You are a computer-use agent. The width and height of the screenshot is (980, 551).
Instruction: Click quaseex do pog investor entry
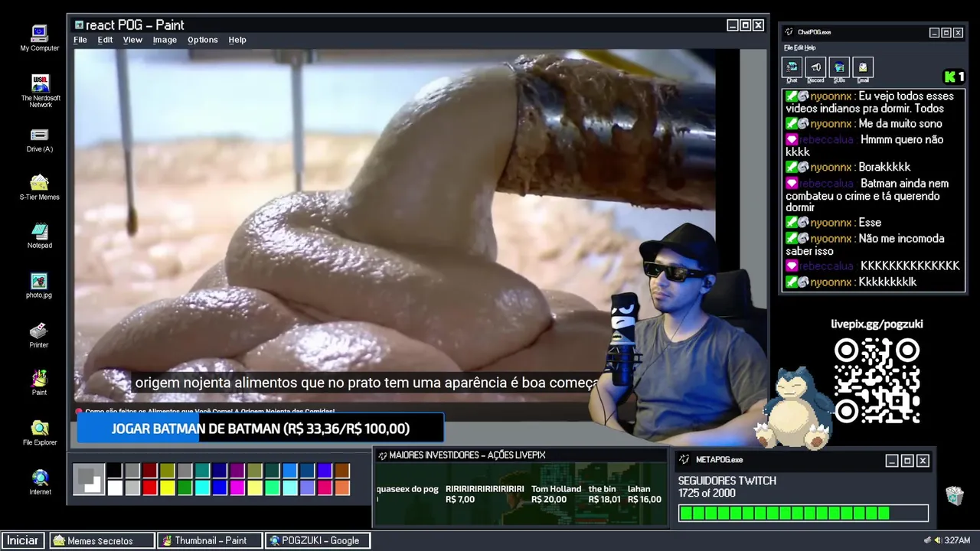pos(407,494)
